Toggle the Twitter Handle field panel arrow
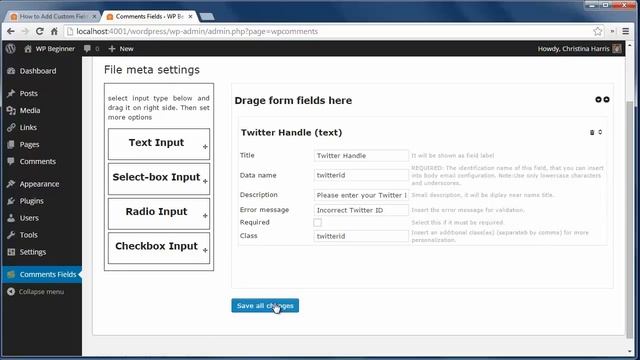This screenshot has width=640, height=360. [x=600, y=132]
